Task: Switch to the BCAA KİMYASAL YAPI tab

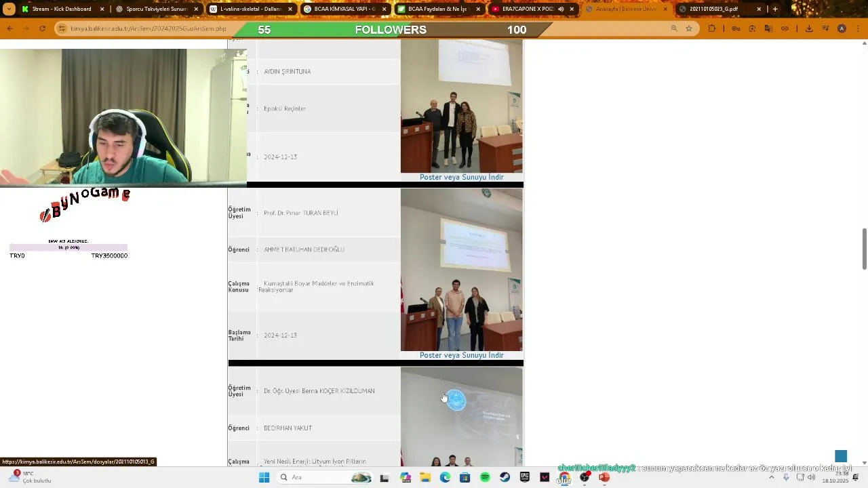Action: [344, 9]
